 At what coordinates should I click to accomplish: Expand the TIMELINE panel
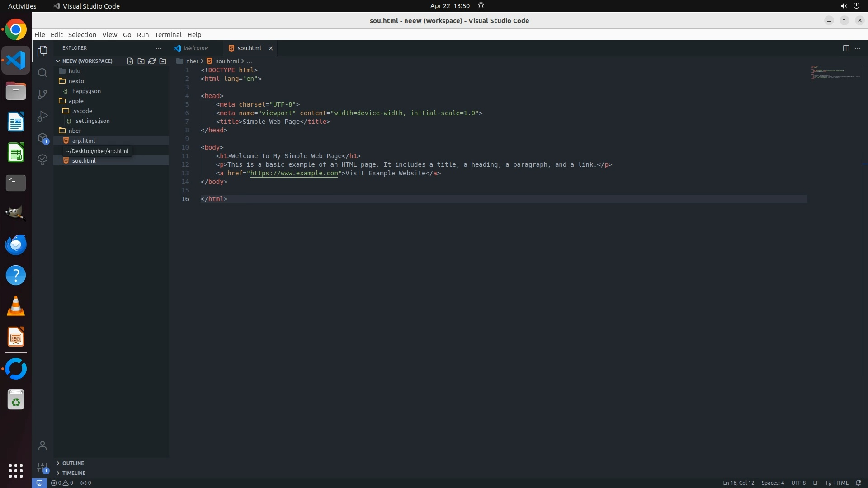pos(74,473)
